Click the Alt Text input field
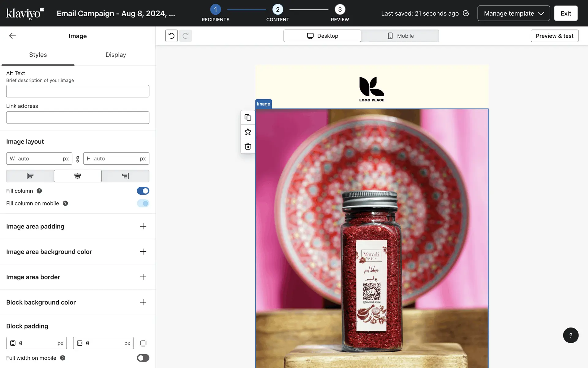The height and width of the screenshot is (368, 588). coord(78,91)
